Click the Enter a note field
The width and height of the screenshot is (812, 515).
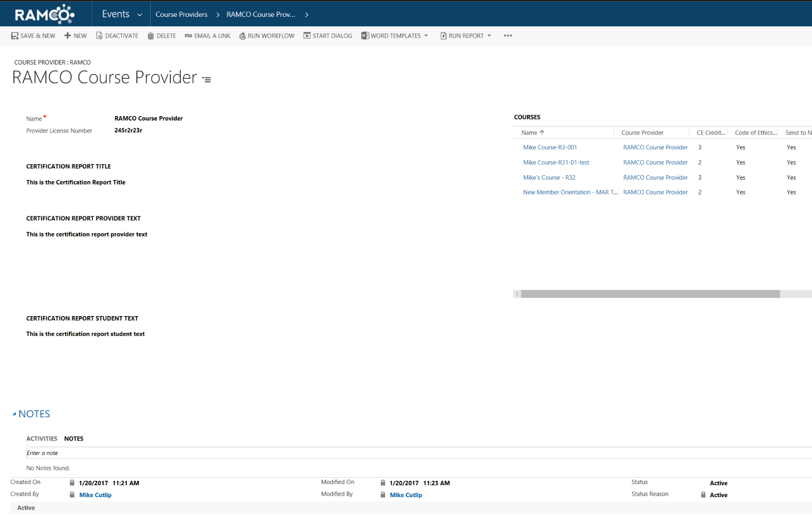coord(419,452)
